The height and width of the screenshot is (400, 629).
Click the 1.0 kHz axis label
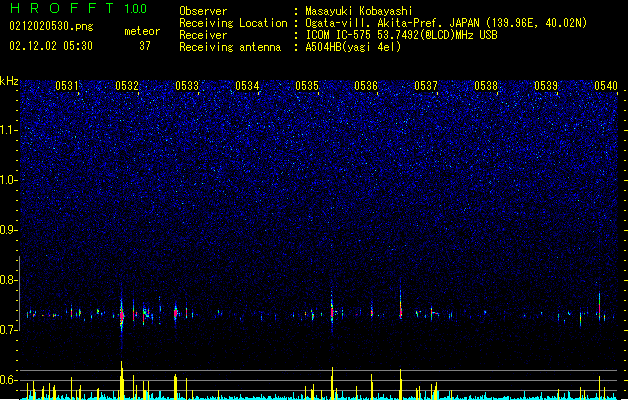[x=9, y=180]
